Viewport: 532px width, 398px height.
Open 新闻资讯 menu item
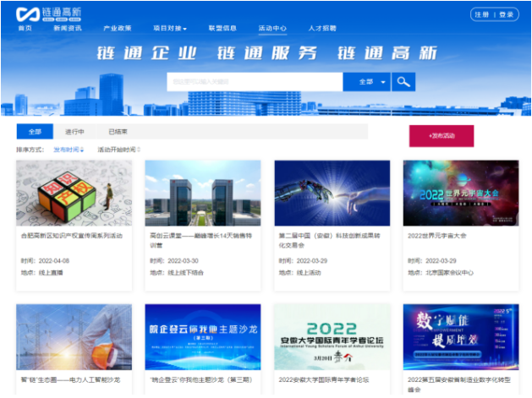pyautogui.click(x=68, y=28)
